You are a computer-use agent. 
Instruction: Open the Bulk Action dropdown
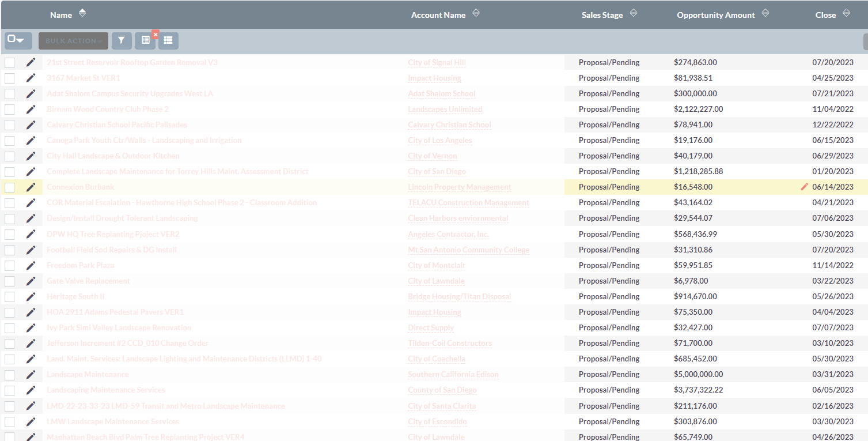(73, 40)
